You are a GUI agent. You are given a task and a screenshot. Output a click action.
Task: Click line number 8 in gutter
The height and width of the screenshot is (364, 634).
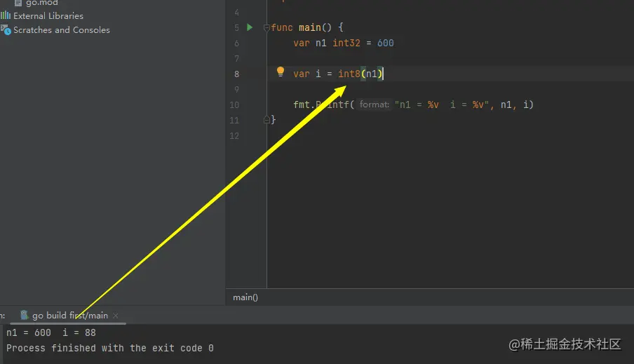point(236,74)
